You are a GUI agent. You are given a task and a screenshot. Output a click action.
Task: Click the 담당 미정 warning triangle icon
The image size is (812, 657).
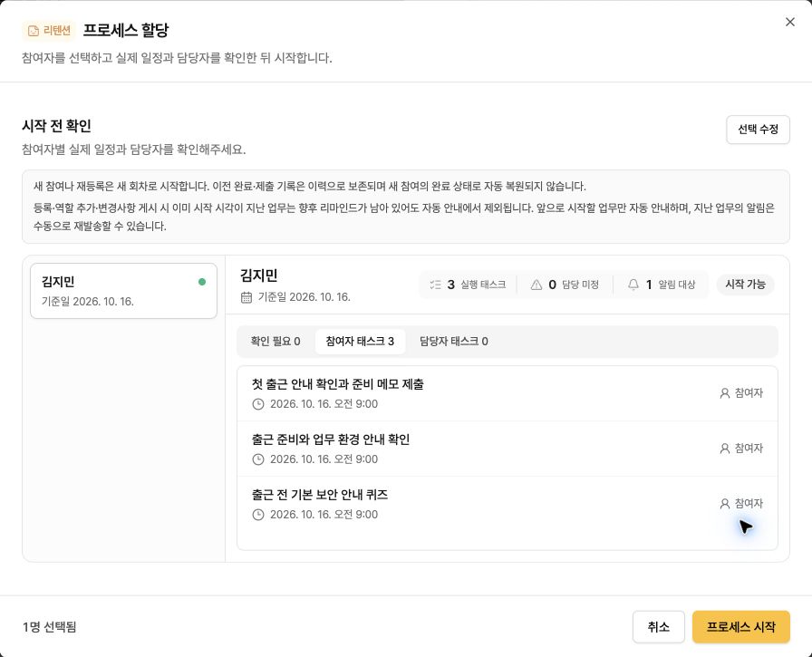point(536,285)
